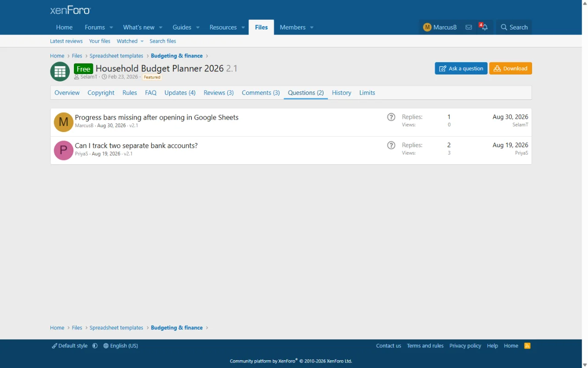The height and width of the screenshot is (368, 588).
Task: Select the Copyright tab
Action: tap(101, 92)
